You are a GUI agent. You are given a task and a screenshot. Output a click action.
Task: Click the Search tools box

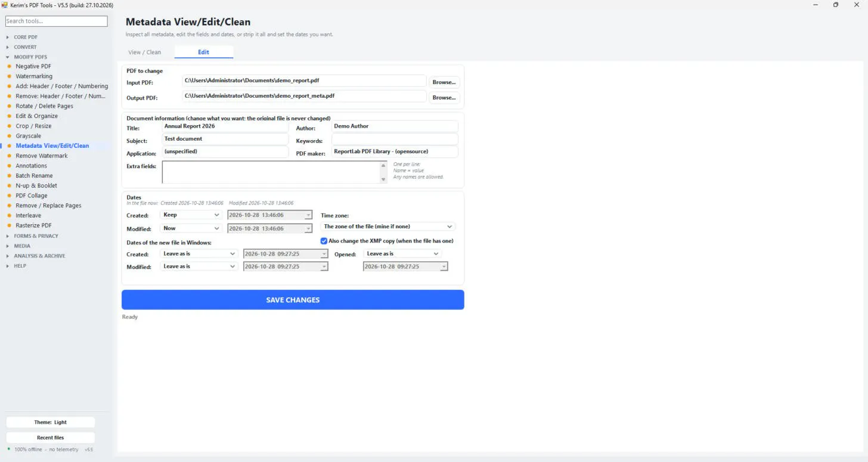(x=57, y=21)
